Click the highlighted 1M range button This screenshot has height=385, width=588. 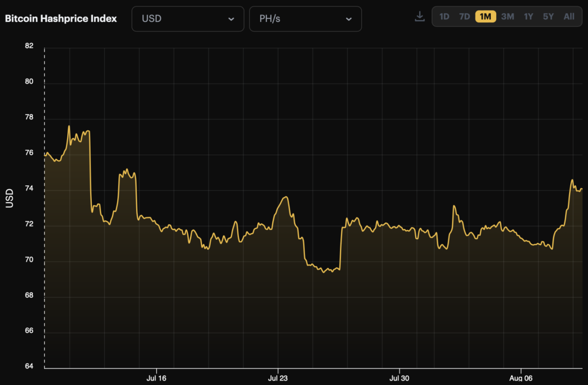(485, 17)
